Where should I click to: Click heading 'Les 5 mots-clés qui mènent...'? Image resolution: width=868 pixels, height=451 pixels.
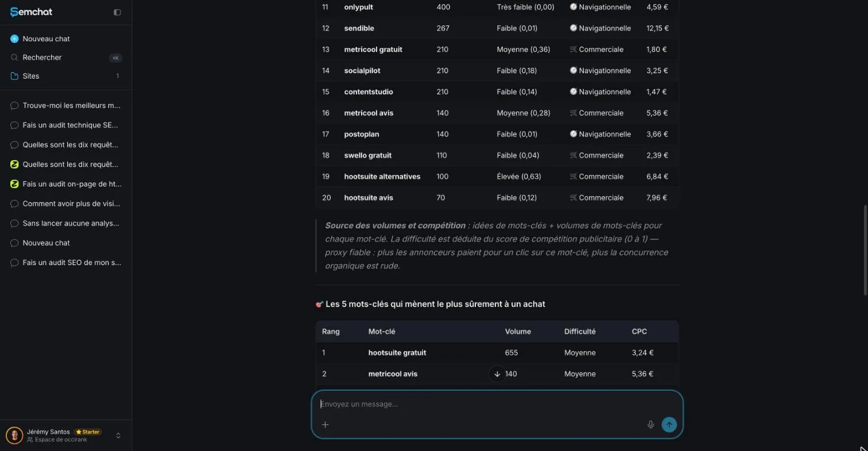[x=435, y=304]
